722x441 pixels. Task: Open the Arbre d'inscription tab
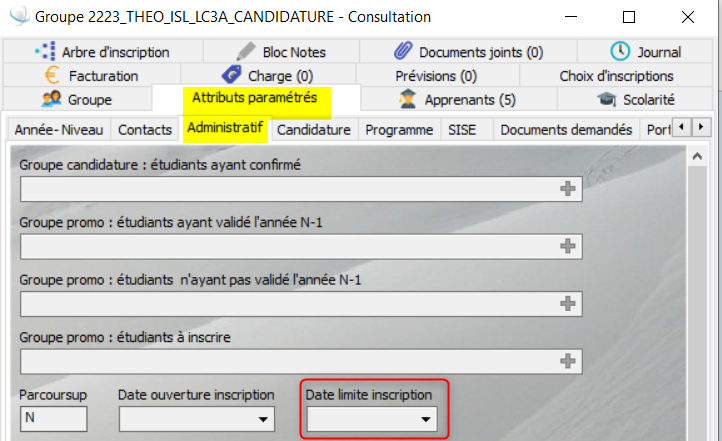tap(102, 52)
